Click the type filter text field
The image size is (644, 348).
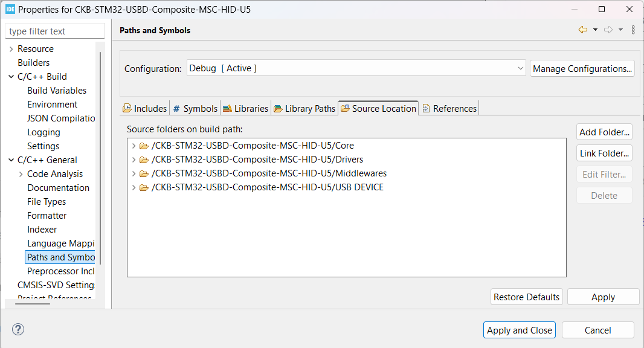tap(54, 31)
